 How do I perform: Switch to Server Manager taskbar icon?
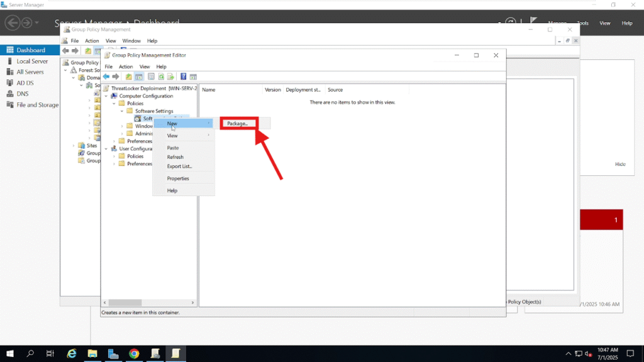coord(113,353)
